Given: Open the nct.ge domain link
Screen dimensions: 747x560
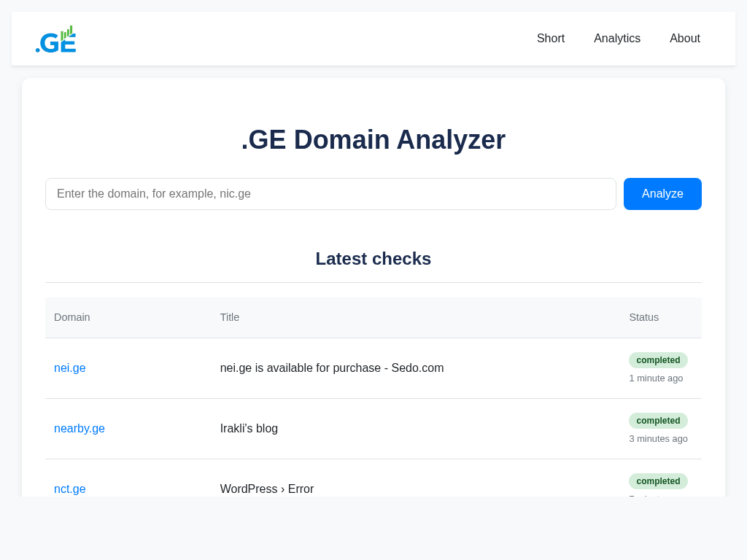Looking at the screenshot, I should point(70,489).
